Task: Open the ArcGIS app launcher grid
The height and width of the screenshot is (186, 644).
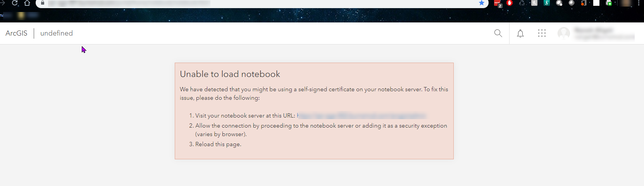Action: pyautogui.click(x=542, y=33)
